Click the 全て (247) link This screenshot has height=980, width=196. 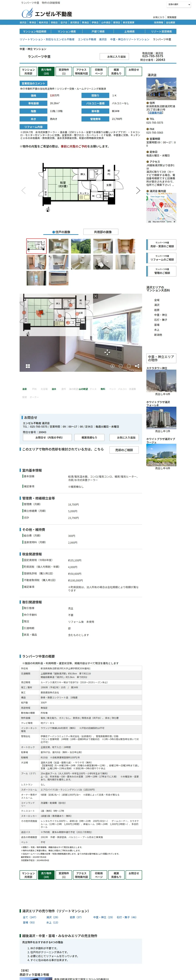click(x=30, y=917)
